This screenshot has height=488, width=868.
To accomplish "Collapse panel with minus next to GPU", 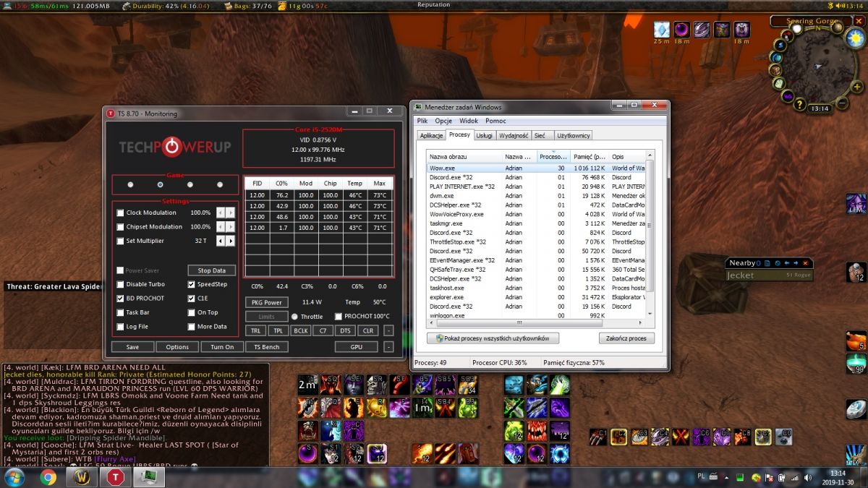I will point(389,347).
